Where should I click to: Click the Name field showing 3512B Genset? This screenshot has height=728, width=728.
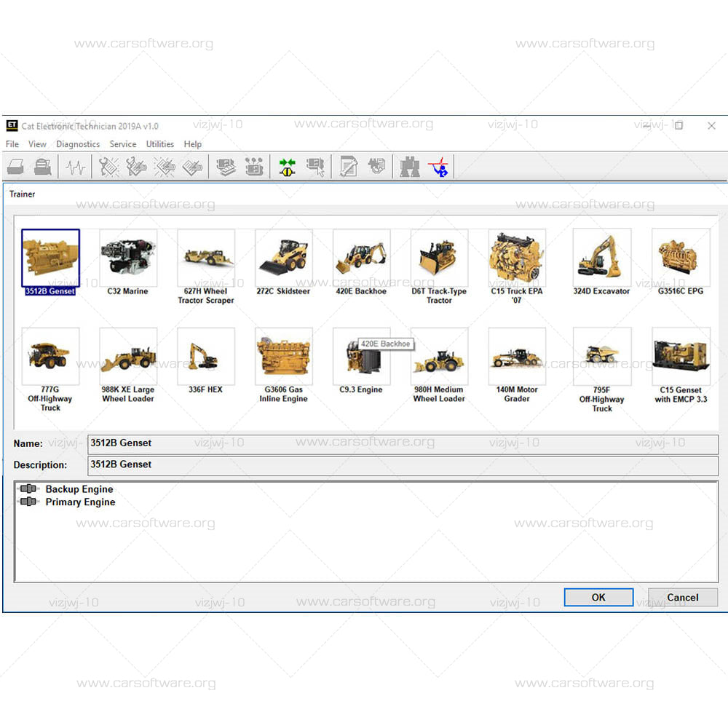[403, 444]
